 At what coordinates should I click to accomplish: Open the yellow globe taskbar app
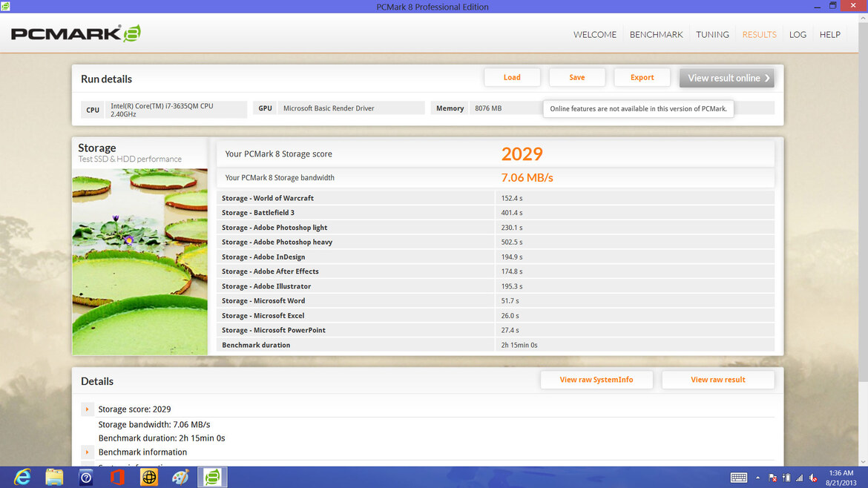click(149, 477)
